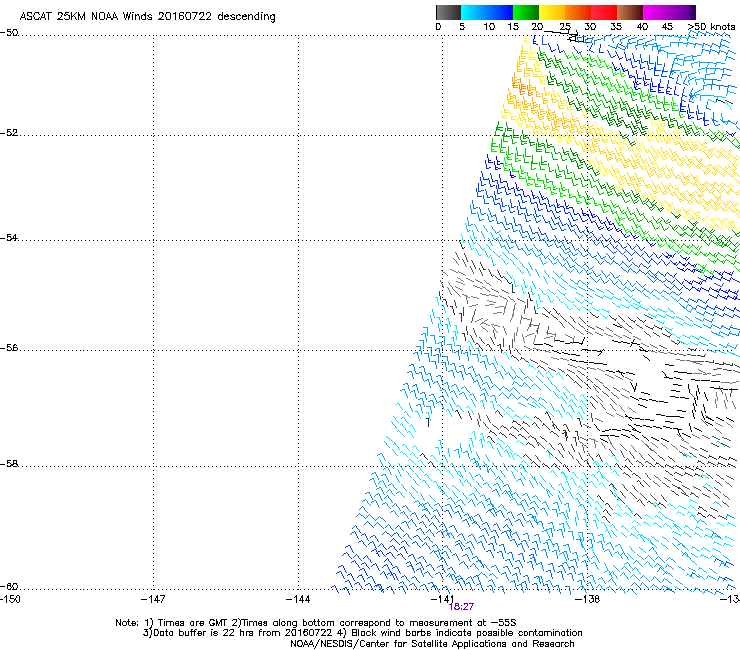This screenshot has width=740, height=650.
Task: Click the red 30-35 knots color band
Action: click(604, 12)
